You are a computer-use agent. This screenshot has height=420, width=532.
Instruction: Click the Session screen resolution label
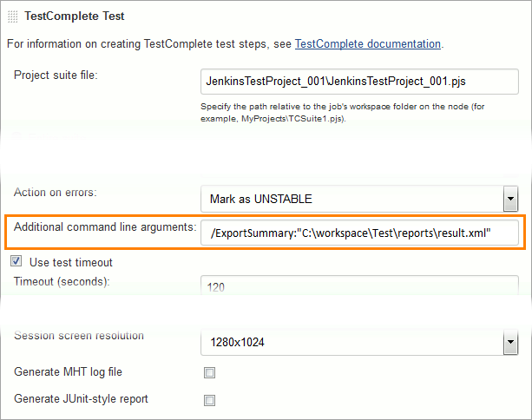[x=79, y=336]
